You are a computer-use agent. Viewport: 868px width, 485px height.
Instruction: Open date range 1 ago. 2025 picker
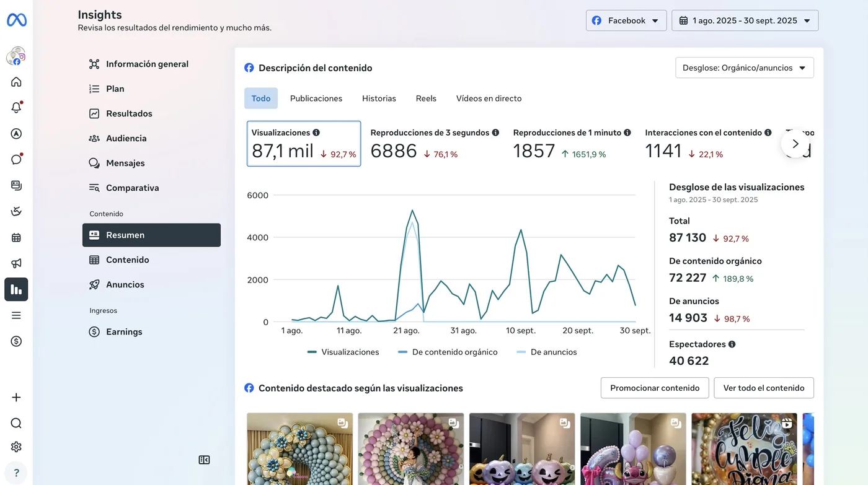tap(745, 20)
